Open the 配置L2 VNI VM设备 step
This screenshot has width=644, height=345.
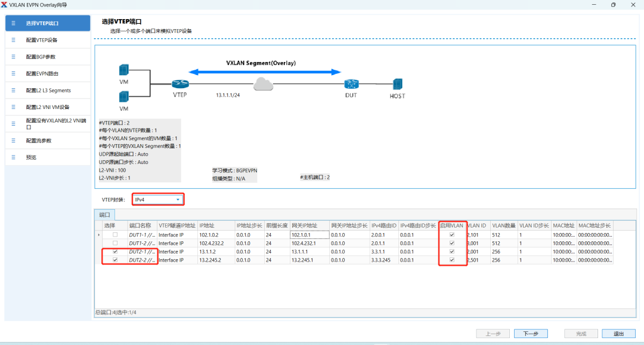click(48, 107)
